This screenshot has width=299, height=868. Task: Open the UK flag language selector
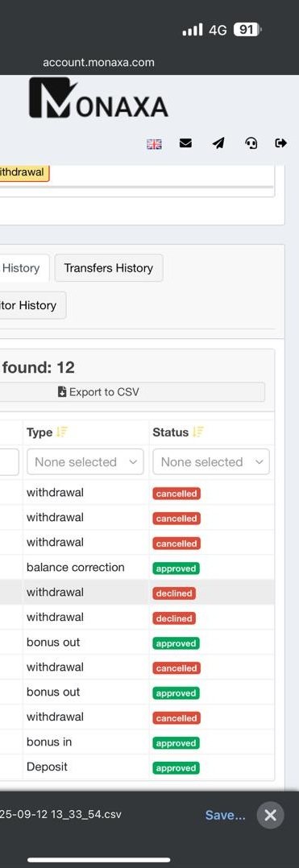click(154, 144)
